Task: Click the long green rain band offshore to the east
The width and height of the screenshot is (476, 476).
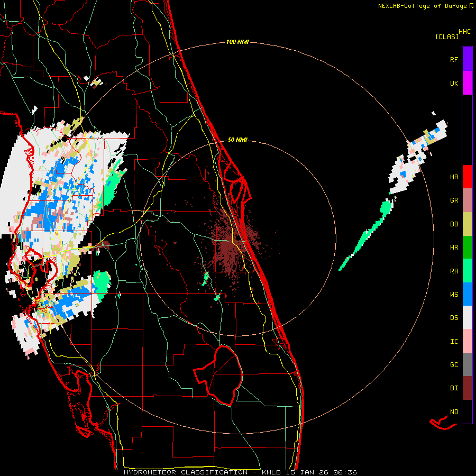Action: point(366,235)
